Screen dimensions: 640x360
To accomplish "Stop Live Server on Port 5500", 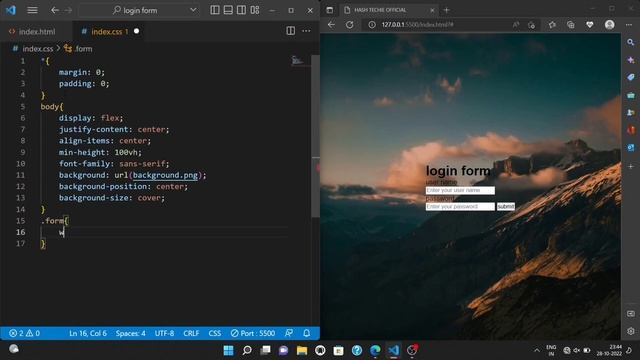I will tap(253, 333).
